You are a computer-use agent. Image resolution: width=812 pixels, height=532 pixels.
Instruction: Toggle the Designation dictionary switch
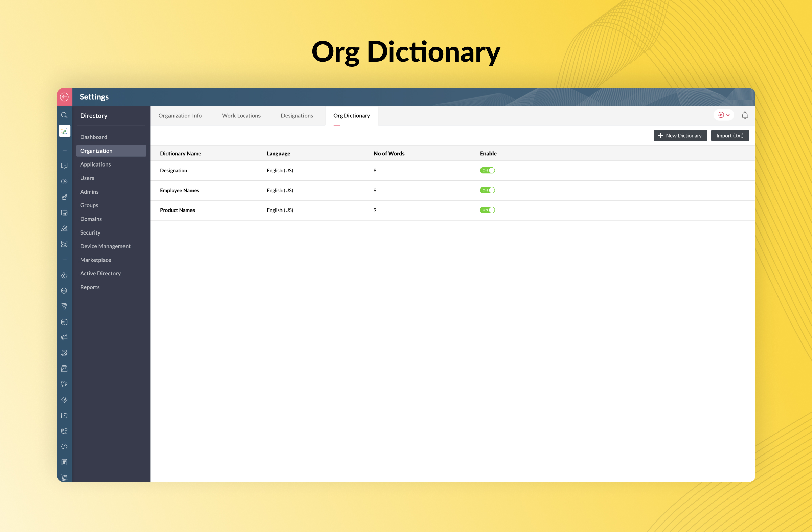pos(487,170)
